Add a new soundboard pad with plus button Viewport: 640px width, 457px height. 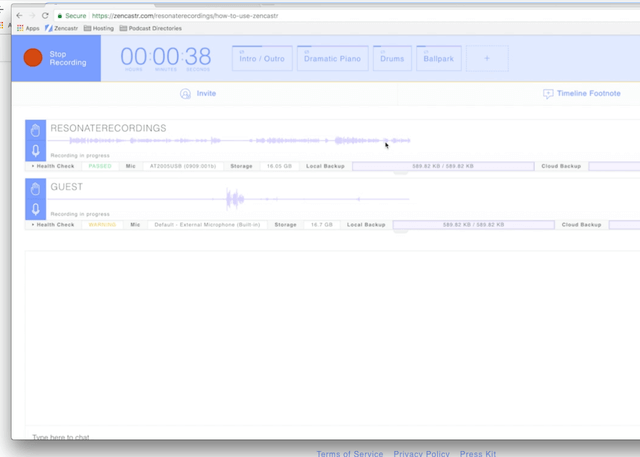[x=487, y=59]
